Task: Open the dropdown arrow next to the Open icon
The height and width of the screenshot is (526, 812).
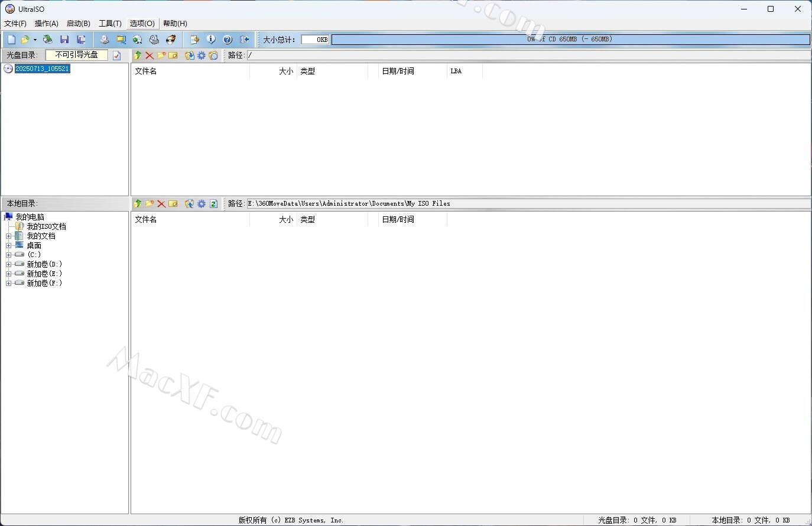Action: coord(35,40)
